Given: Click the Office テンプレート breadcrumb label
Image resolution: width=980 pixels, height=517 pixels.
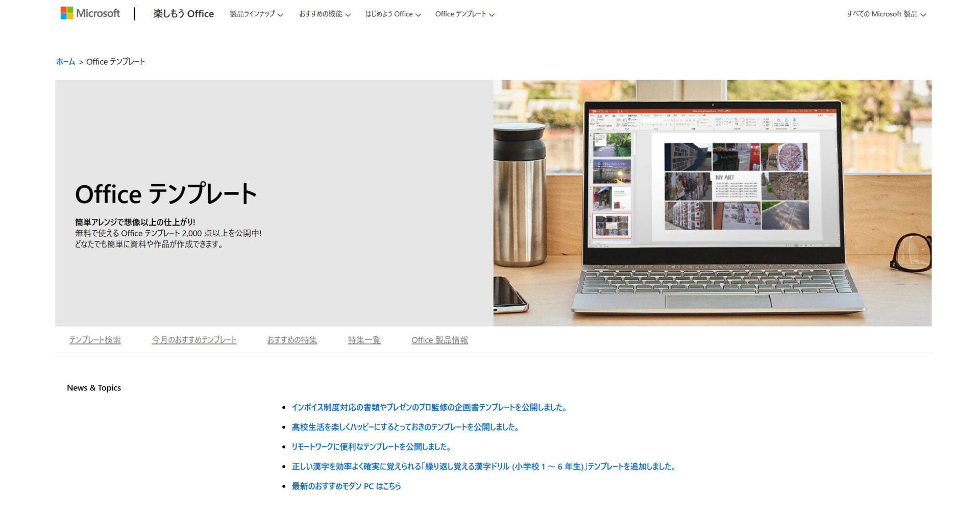Looking at the screenshot, I should pyautogui.click(x=115, y=61).
